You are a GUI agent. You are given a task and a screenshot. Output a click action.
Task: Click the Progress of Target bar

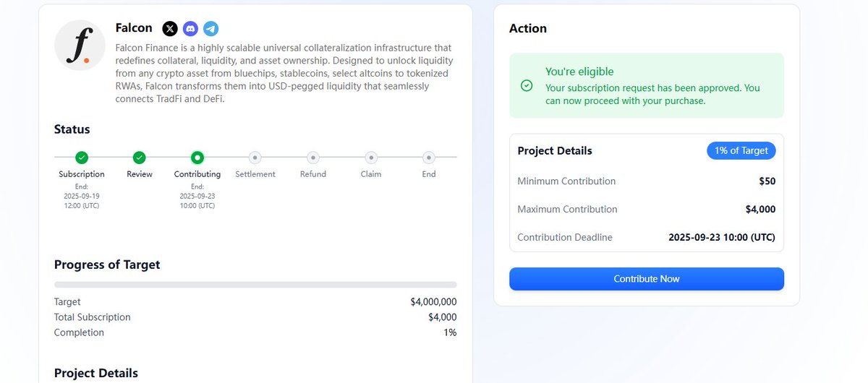(255, 285)
